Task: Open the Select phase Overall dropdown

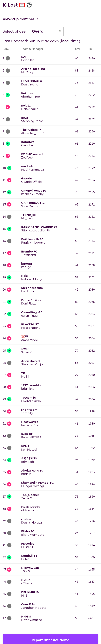Action: coord(46,32)
